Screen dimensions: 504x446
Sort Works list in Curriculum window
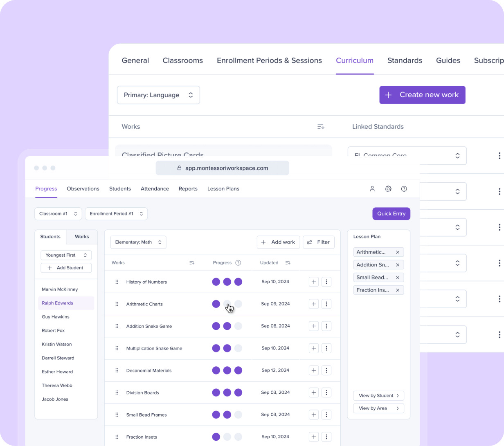[x=321, y=127]
